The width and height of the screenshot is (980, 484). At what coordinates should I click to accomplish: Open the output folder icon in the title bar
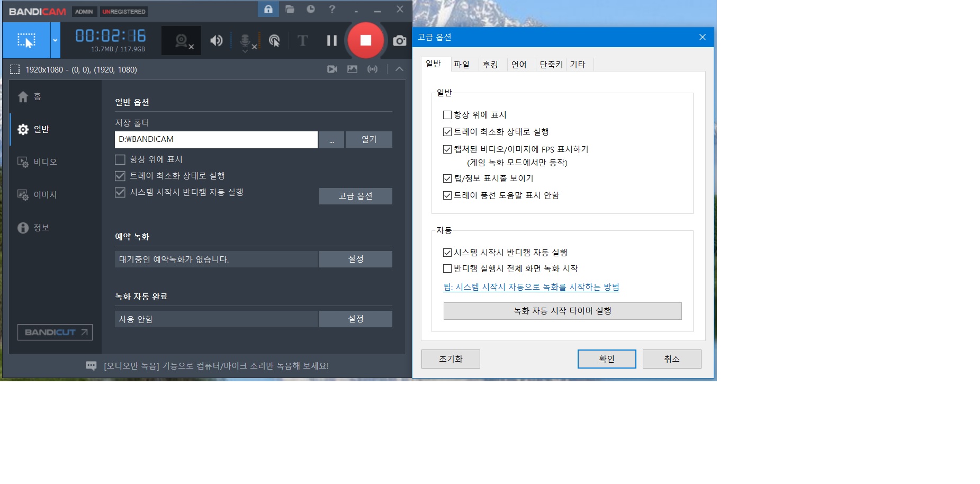(x=290, y=9)
